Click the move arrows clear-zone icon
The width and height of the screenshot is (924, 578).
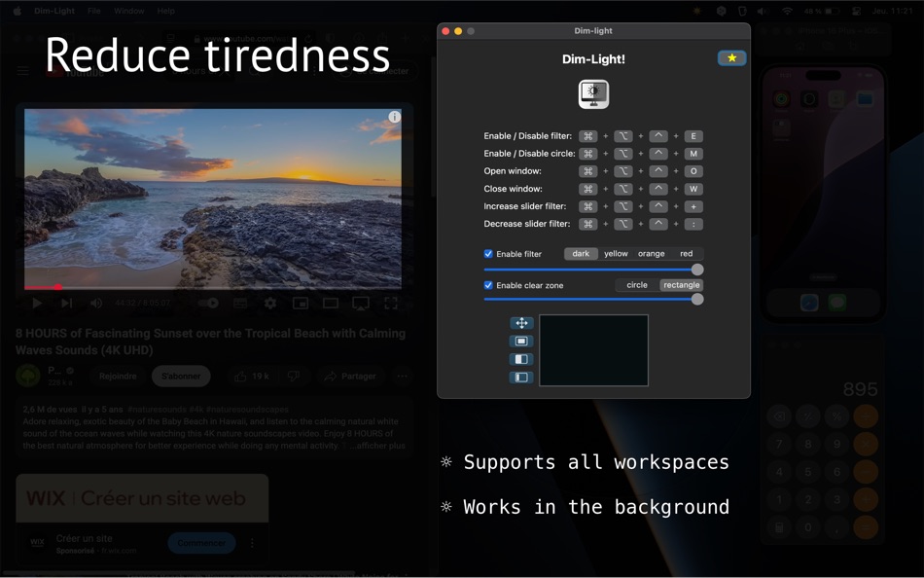(521, 323)
